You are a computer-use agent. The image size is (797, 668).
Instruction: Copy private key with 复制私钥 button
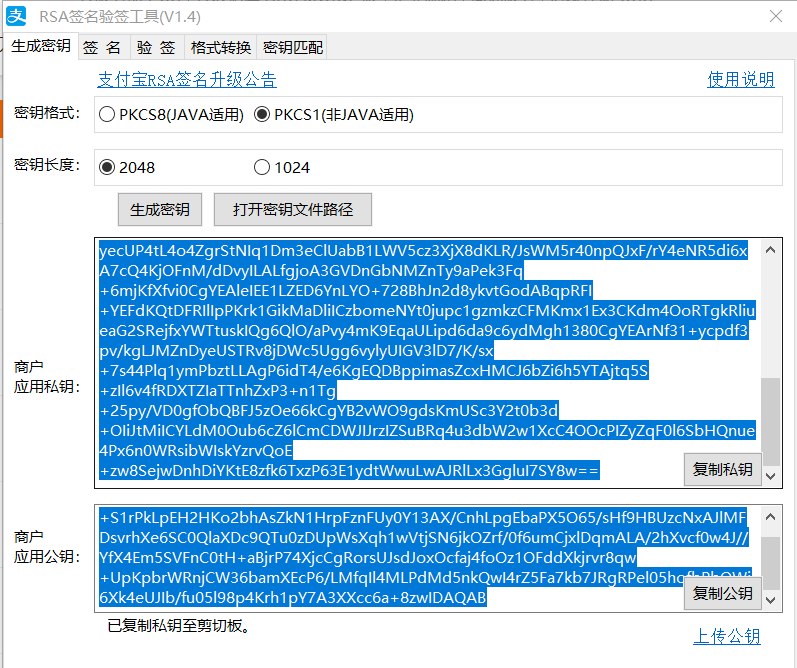pyautogui.click(x=722, y=469)
